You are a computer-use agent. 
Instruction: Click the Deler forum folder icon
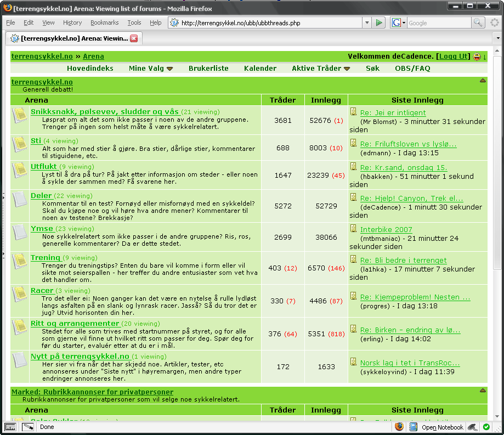pos(20,199)
